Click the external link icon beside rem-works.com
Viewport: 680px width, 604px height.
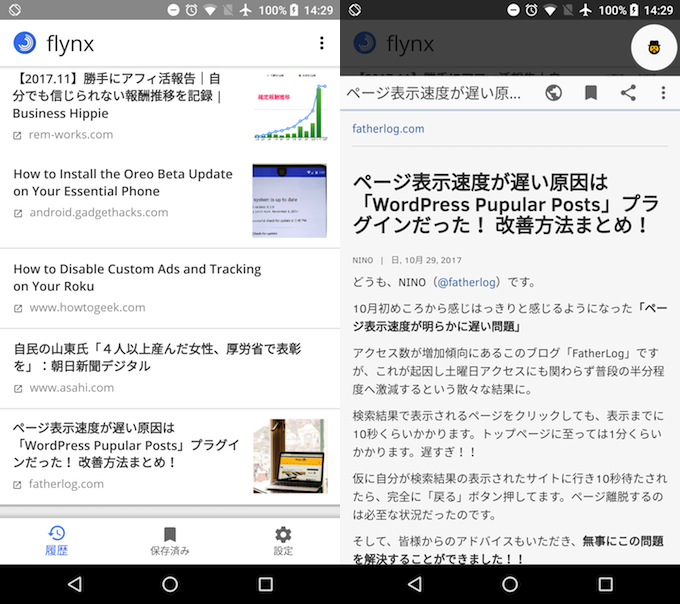pyautogui.click(x=17, y=136)
